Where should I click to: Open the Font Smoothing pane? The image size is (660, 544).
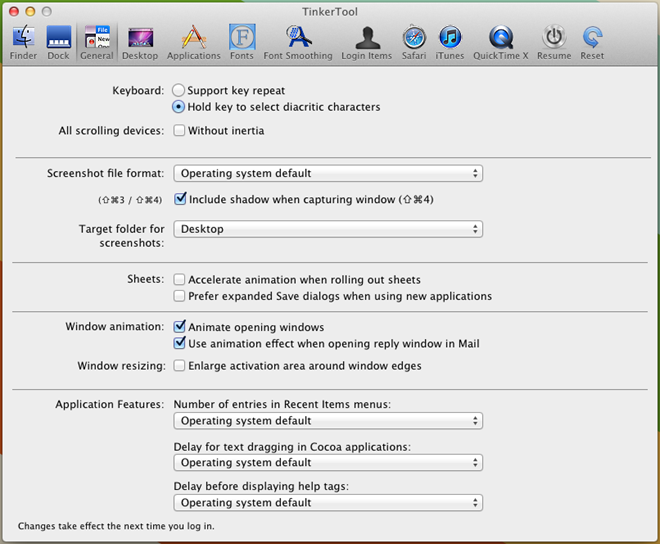[x=298, y=42]
